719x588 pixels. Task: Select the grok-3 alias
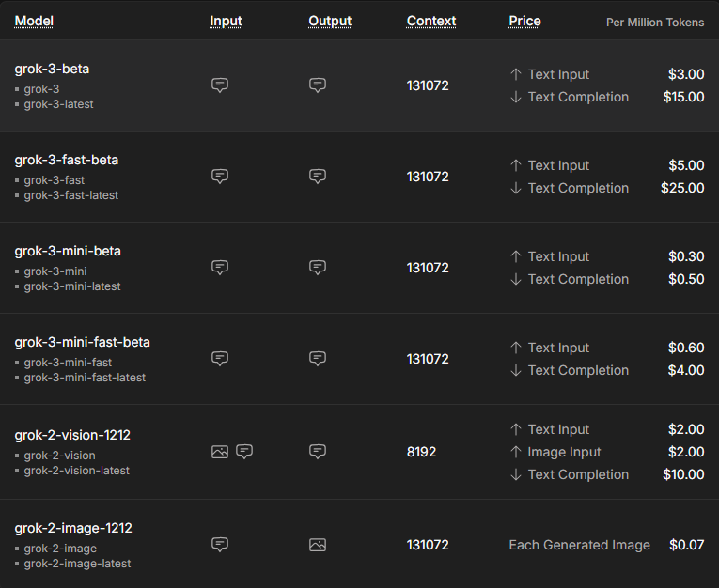(x=41, y=89)
